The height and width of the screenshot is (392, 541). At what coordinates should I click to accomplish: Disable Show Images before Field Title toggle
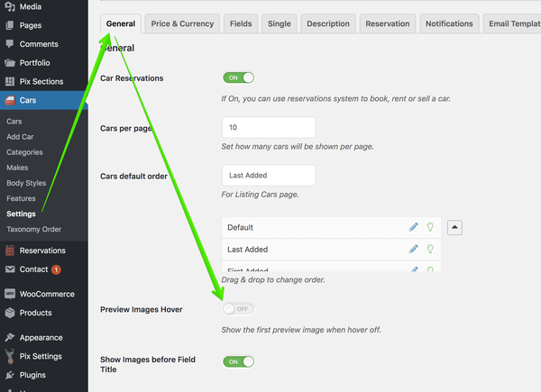coord(238,361)
